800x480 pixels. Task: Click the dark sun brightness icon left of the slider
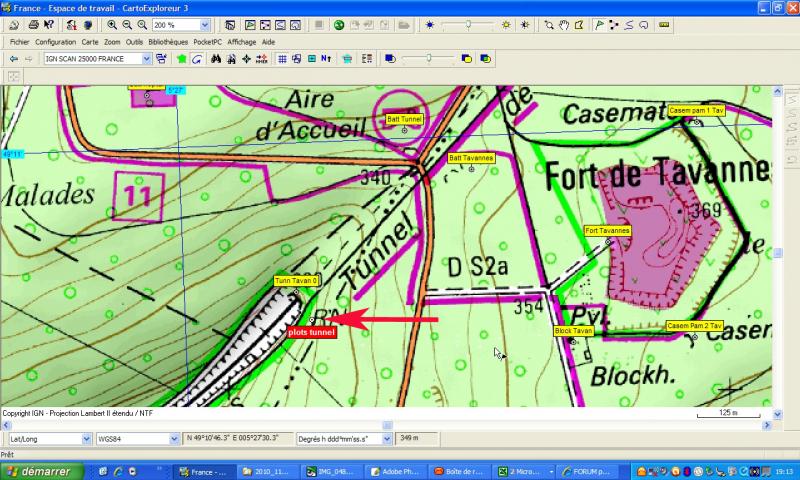coord(430,25)
